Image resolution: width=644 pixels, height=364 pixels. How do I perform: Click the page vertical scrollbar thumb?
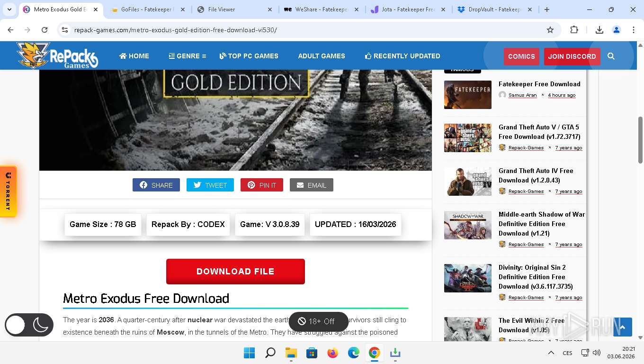(x=640, y=140)
